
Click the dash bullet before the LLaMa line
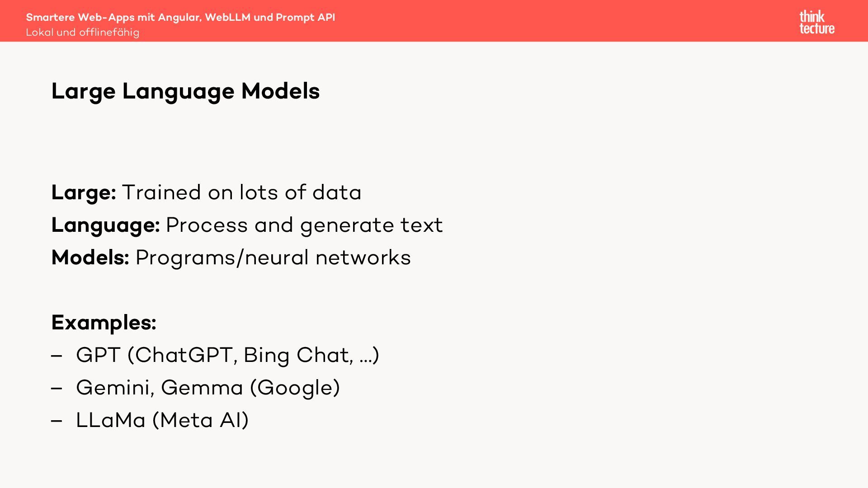(x=57, y=421)
